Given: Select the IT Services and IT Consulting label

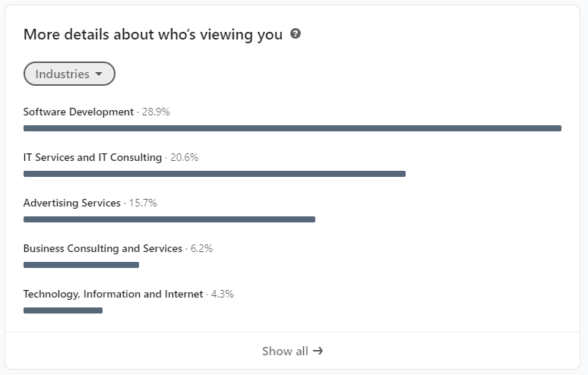Looking at the screenshot, I should pyautogui.click(x=93, y=157).
